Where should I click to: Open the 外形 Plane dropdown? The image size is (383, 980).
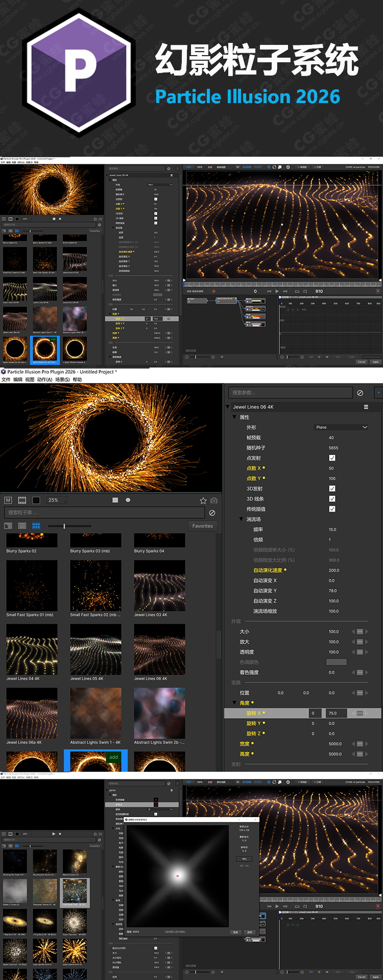[341, 427]
